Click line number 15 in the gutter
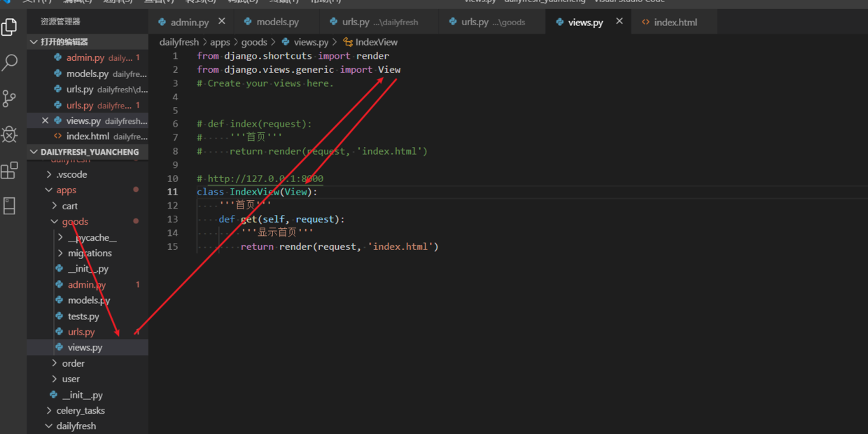Image resolution: width=868 pixels, height=434 pixels. 173,246
